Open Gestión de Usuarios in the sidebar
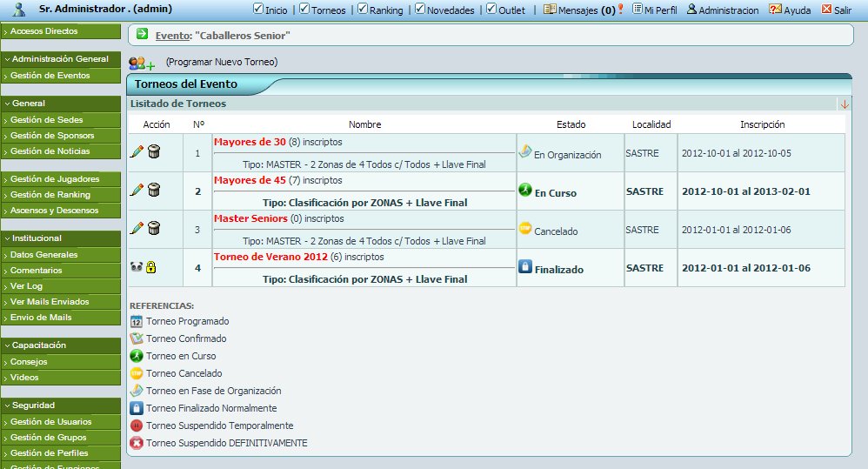The image size is (868, 469). point(60,422)
